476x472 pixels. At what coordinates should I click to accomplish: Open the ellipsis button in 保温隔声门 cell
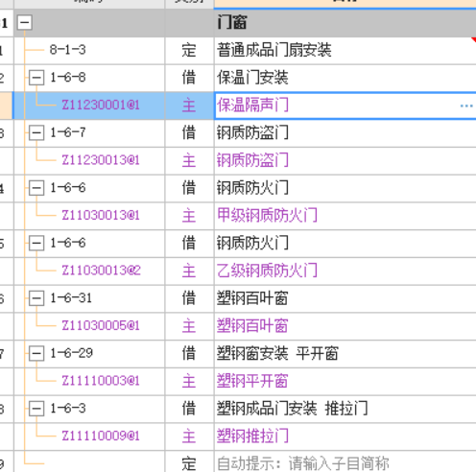466,106
